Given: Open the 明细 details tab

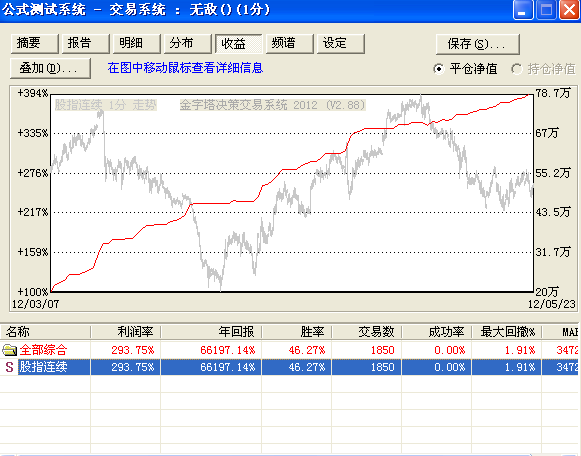Looking at the screenshot, I should click(137, 44).
